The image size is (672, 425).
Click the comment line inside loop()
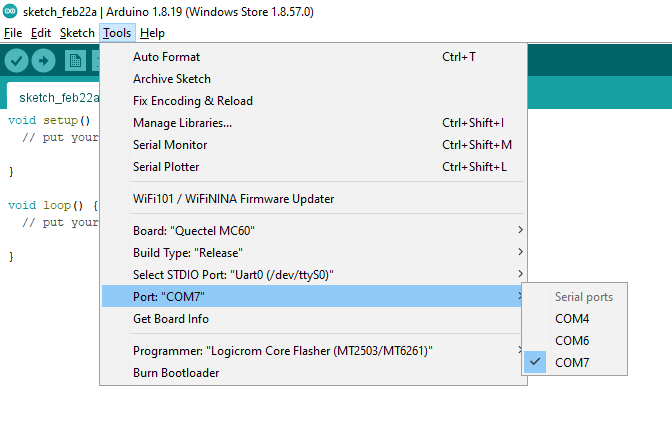click(60, 222)
